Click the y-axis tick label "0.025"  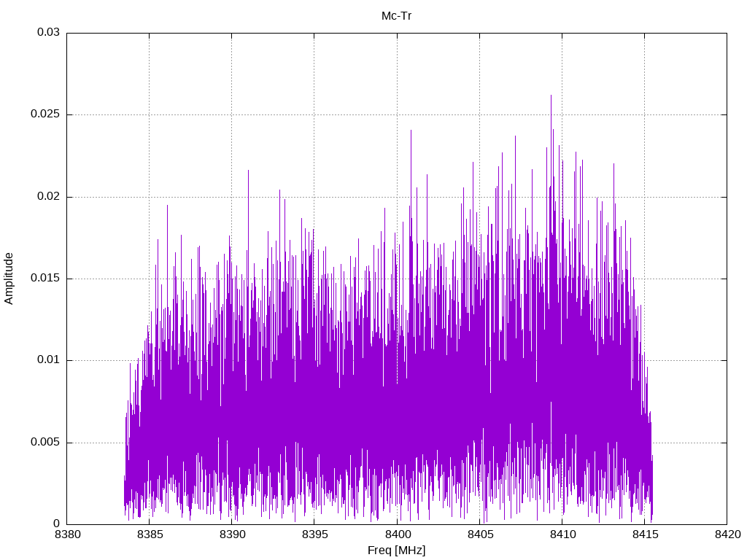[45, 114]
